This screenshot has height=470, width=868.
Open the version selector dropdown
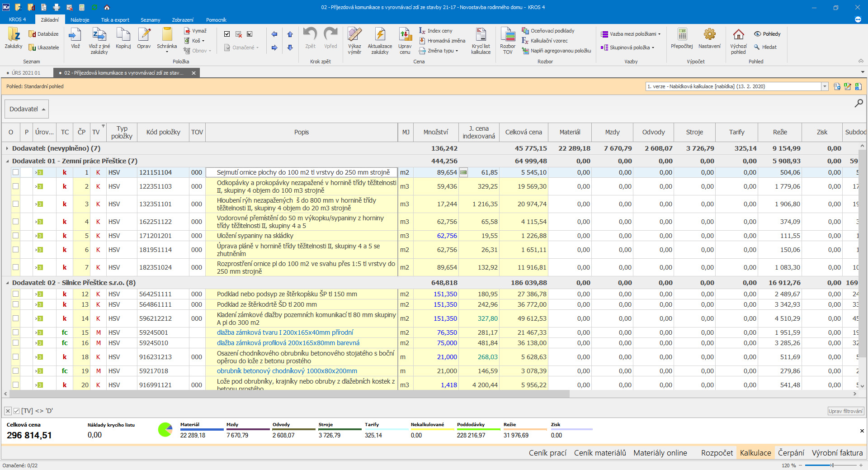pyautogui.click(x=825, y=86)
